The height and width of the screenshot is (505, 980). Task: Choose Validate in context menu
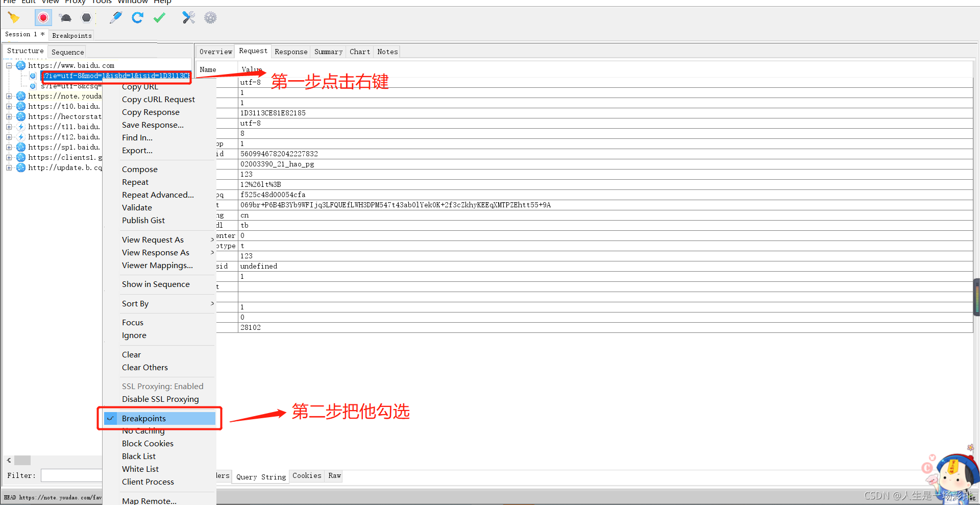137,207
